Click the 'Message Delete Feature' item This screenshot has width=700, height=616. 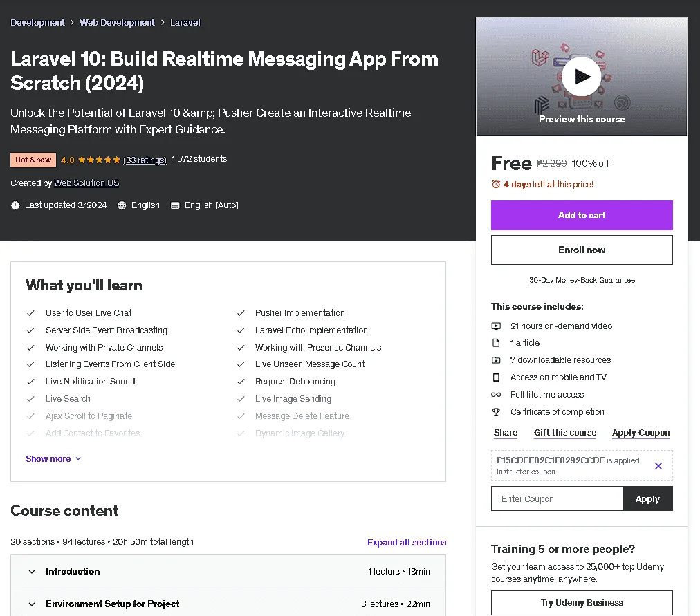point(302,416)
